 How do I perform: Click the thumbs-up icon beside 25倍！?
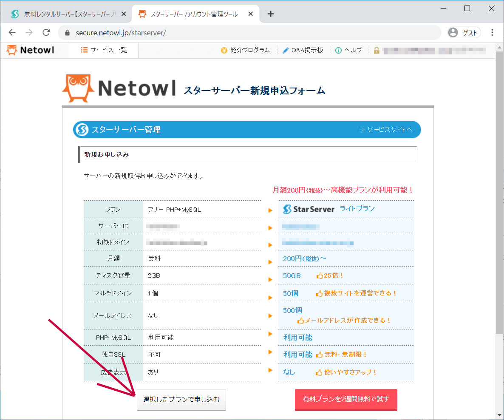coord(320,275)
